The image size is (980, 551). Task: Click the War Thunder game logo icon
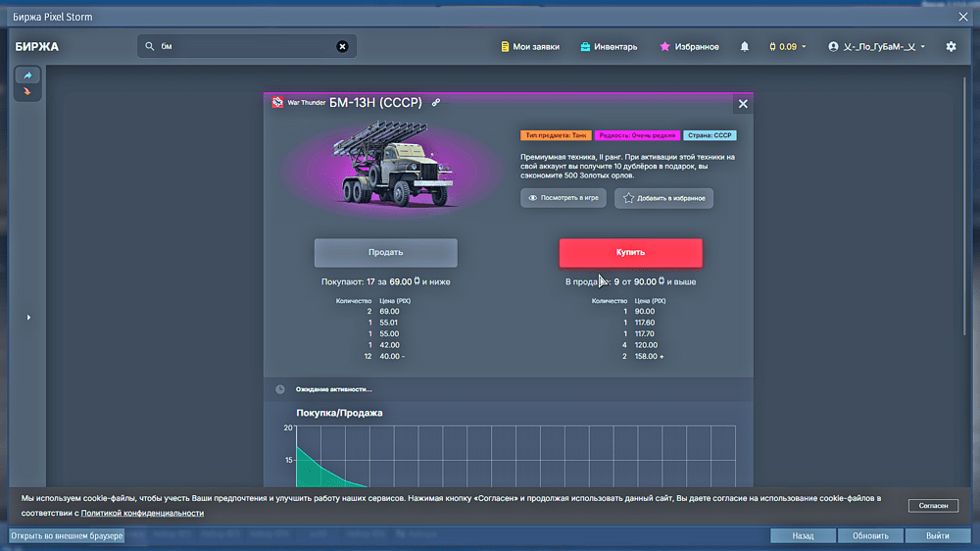pyautogui.click(x=278, y=103)
